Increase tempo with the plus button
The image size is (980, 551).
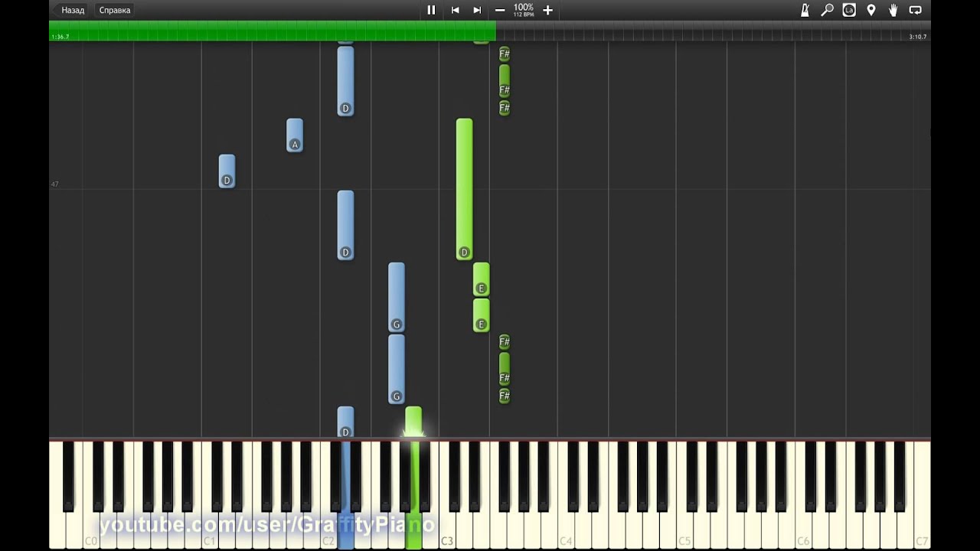pos(547,10)
